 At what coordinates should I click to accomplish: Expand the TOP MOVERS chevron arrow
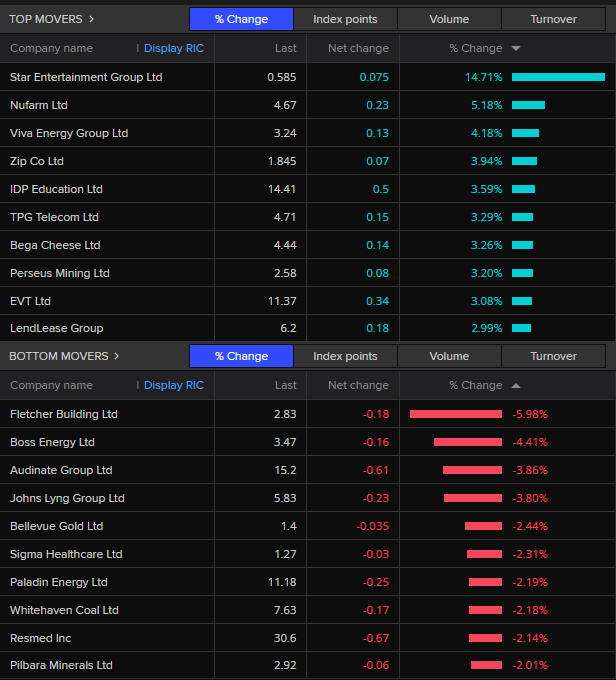point(91,19)
